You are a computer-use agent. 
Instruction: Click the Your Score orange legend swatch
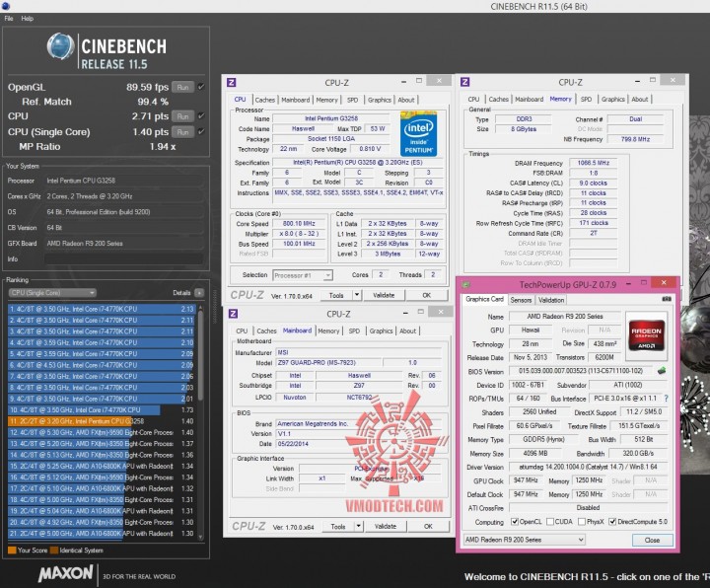click(x=12, y=551)
